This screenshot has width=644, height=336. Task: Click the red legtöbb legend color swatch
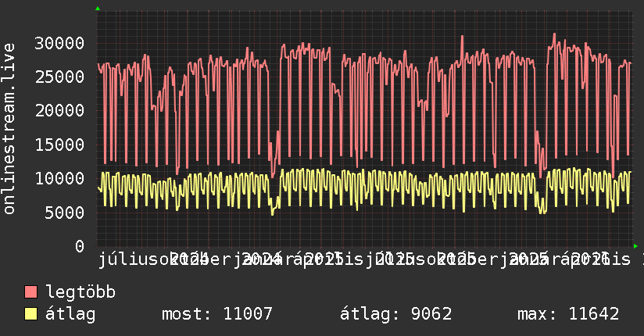click(x=31, y=293)
